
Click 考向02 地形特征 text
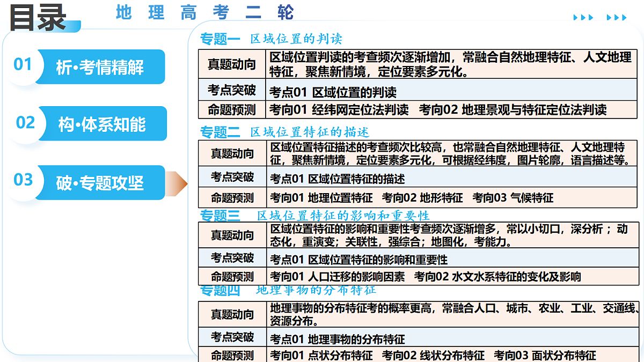(422, 197)
